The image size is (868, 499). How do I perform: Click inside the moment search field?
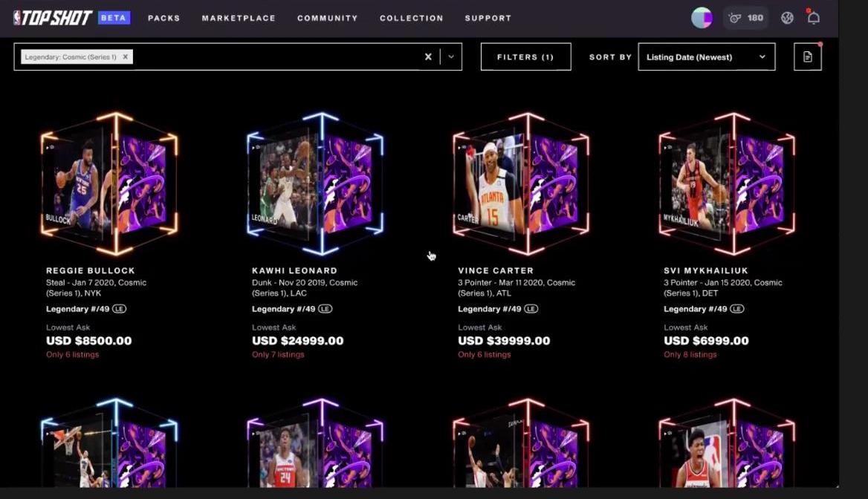(276, 56)
